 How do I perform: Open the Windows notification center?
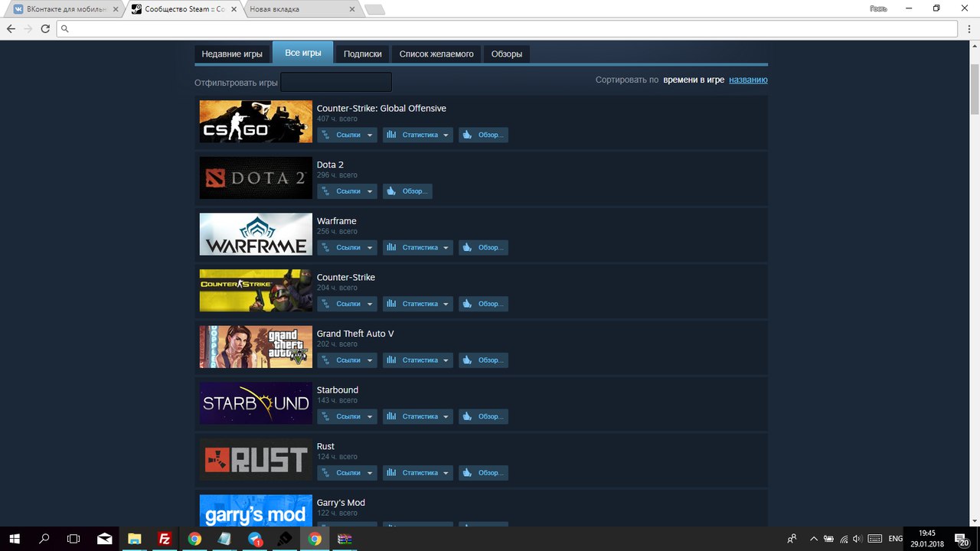coord(962,538)
